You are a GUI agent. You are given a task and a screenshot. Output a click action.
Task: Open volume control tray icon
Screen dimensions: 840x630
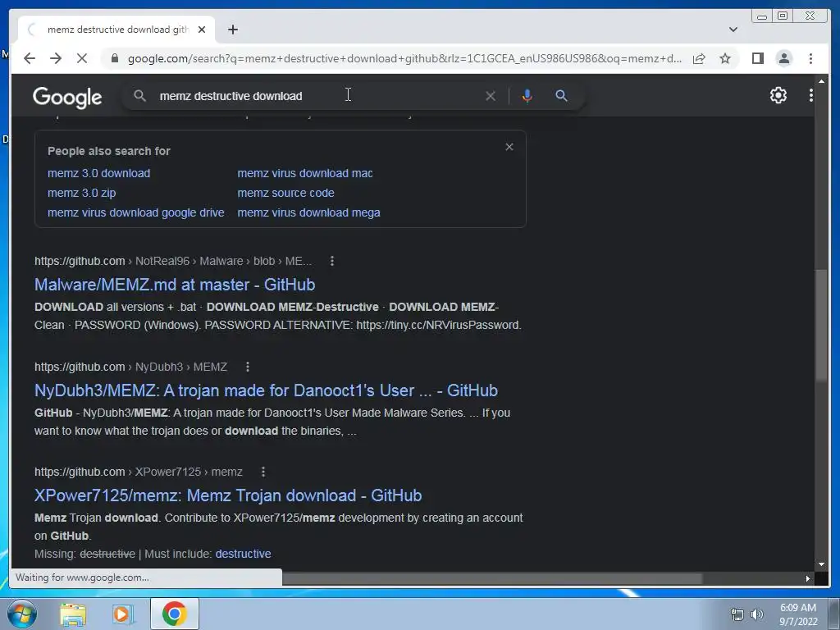tap(756, 614)
